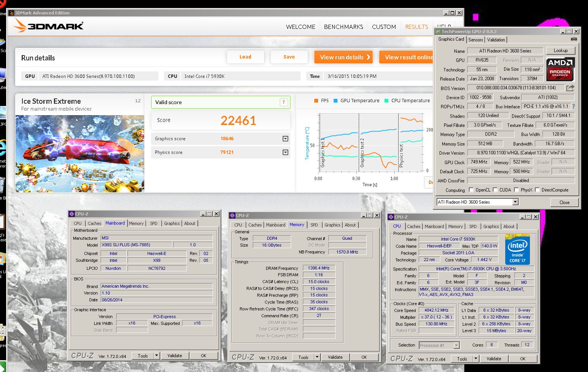Open the CUSTOM tab in 3DMark

(x=384, y=27)
